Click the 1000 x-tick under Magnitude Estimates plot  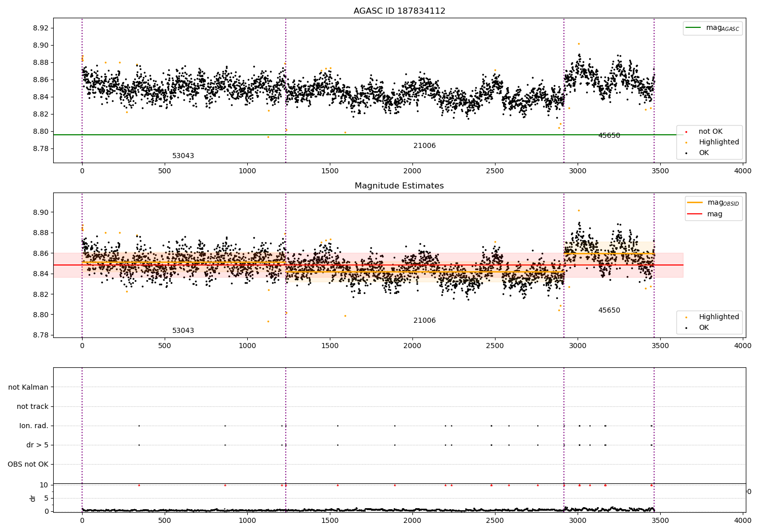click(247, 346)
